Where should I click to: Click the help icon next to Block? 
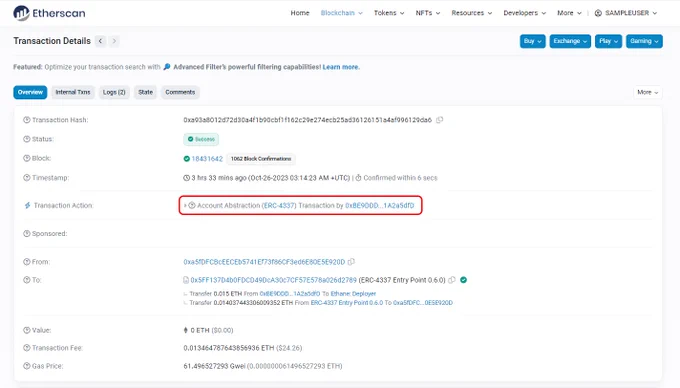(x=27, y=158)
